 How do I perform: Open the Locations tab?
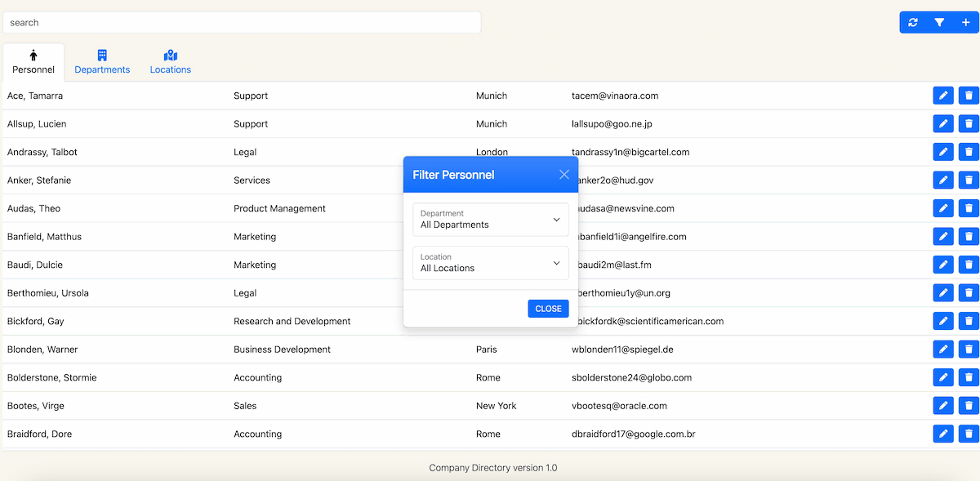point(171,62)
